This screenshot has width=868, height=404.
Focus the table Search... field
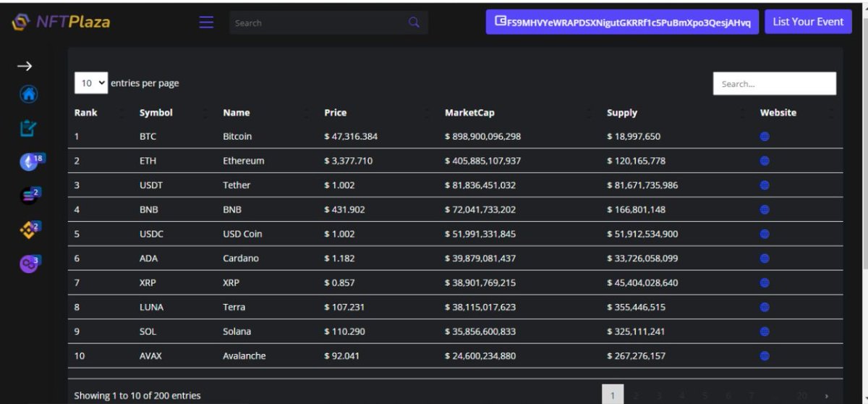point(775,84)
